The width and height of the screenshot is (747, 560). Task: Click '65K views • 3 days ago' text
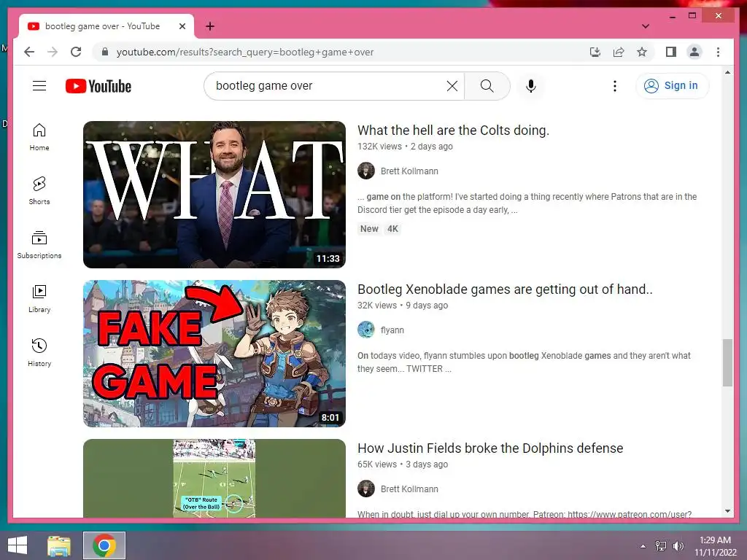point(403,464)
